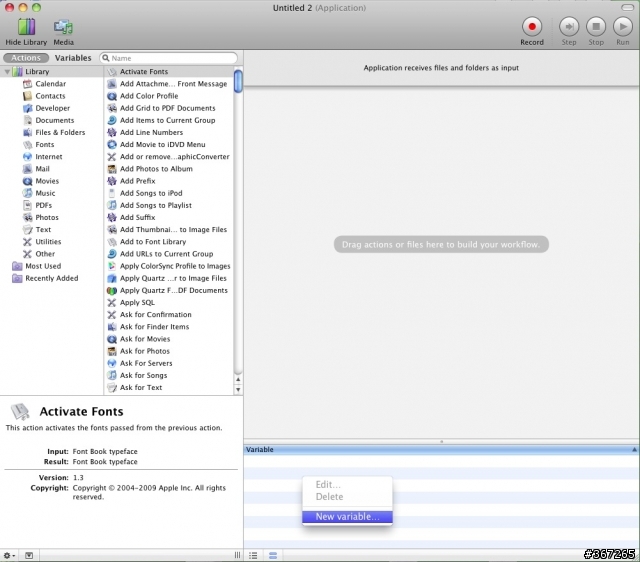Click the actions list scroll-up arrow
The height and width of the screenshot is (562, 640).
pyautogui.click(x=238, y=380)
